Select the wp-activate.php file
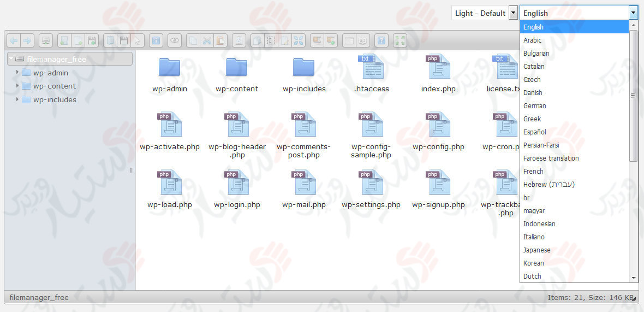644x312 pixels. (x=170, y=132)
